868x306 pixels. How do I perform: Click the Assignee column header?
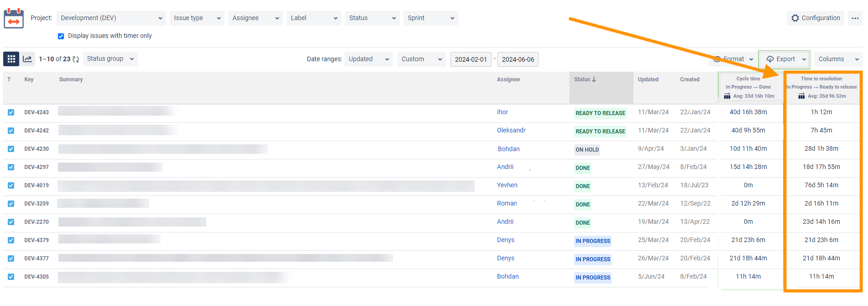(508, 79)
